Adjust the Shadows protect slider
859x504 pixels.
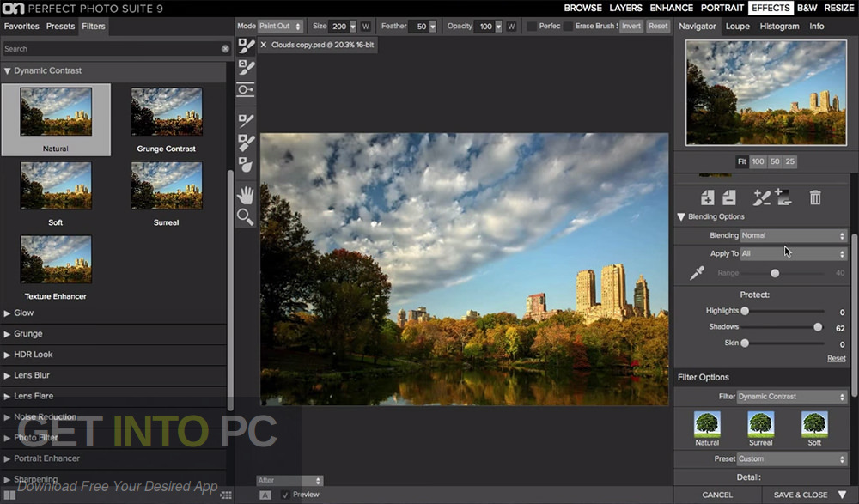click(x=818, y=327)
